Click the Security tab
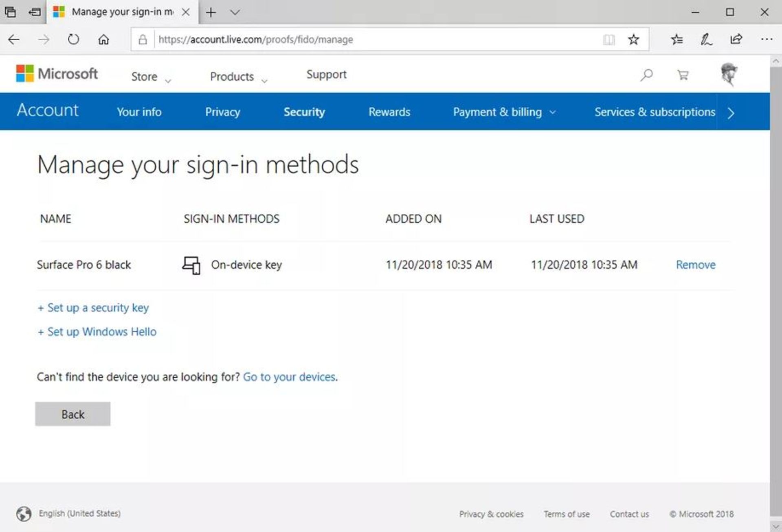The height and width of the screenshot is (532, 782). 305,112
